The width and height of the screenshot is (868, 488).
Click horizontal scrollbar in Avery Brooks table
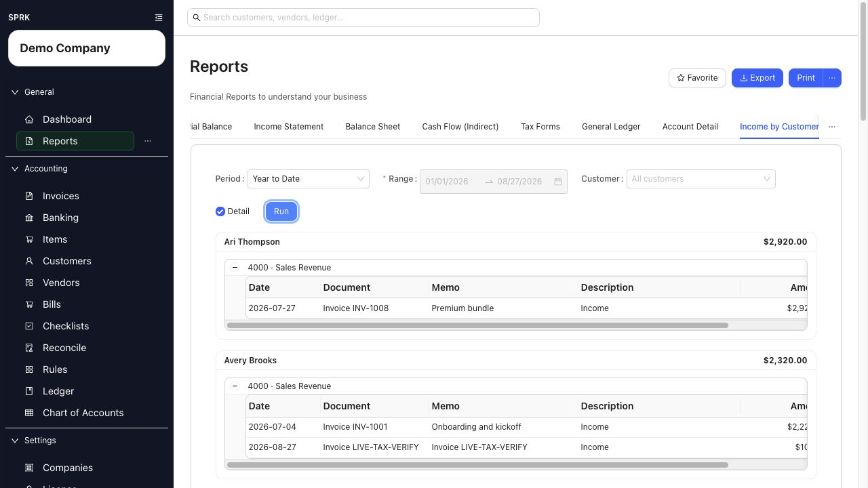click(x=477, y=465)
